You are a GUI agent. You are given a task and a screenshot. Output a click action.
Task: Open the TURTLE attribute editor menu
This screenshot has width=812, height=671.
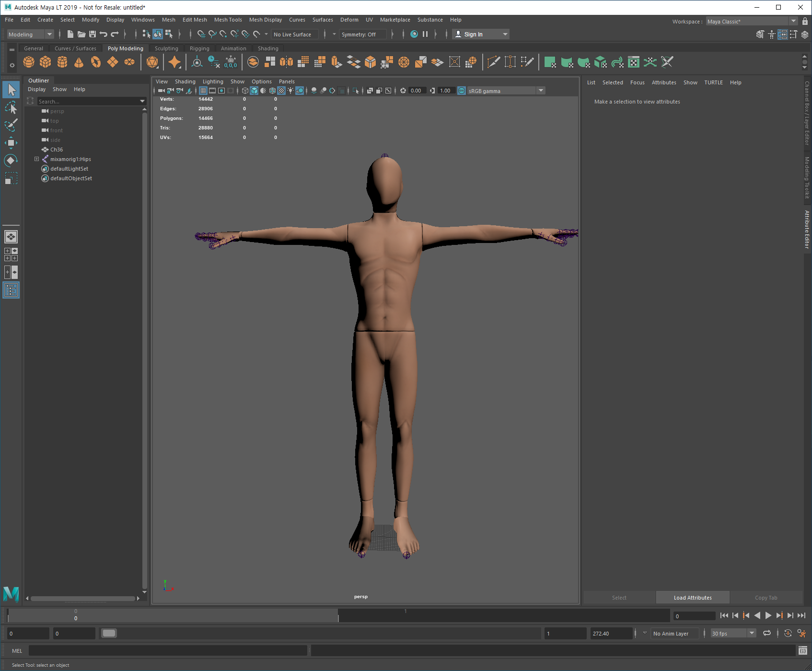point(713,82)
